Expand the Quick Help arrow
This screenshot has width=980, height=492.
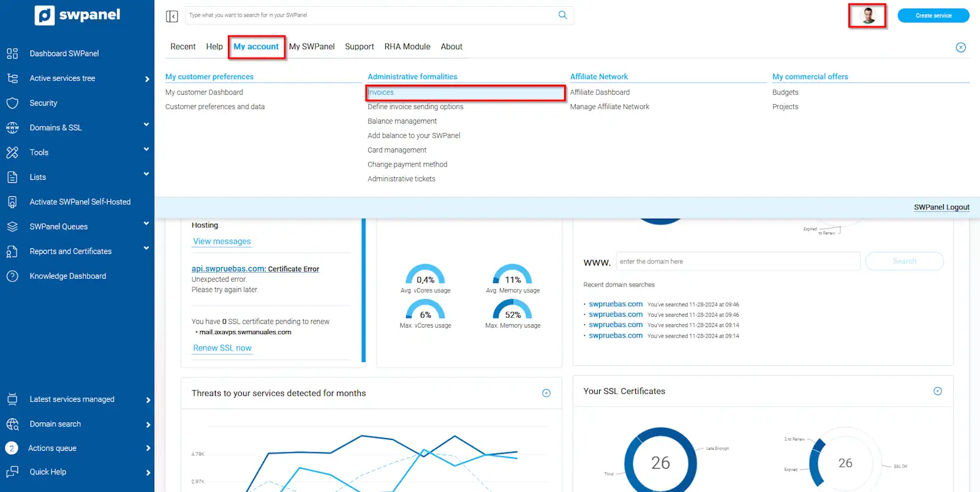click(x=148, y=472)
